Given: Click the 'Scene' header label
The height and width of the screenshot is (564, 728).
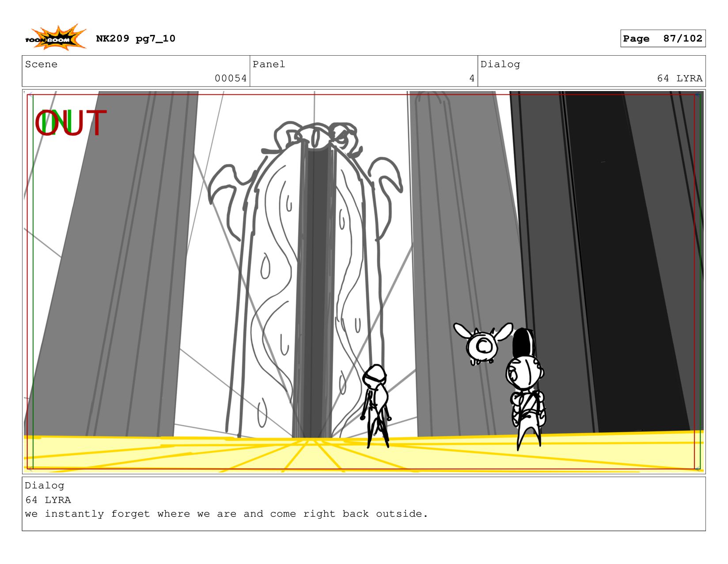Looking at the screenshot, I should tap(41, 64).
